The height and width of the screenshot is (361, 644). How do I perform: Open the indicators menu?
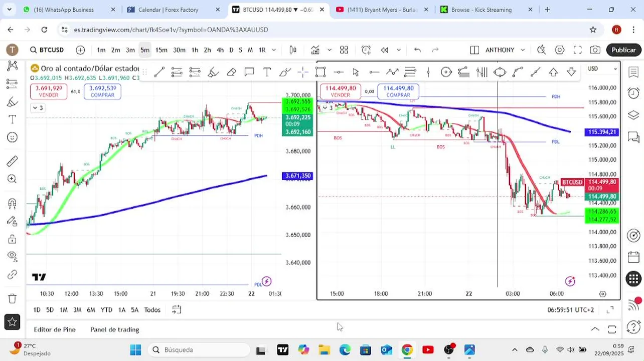click(x=315, y=50)
